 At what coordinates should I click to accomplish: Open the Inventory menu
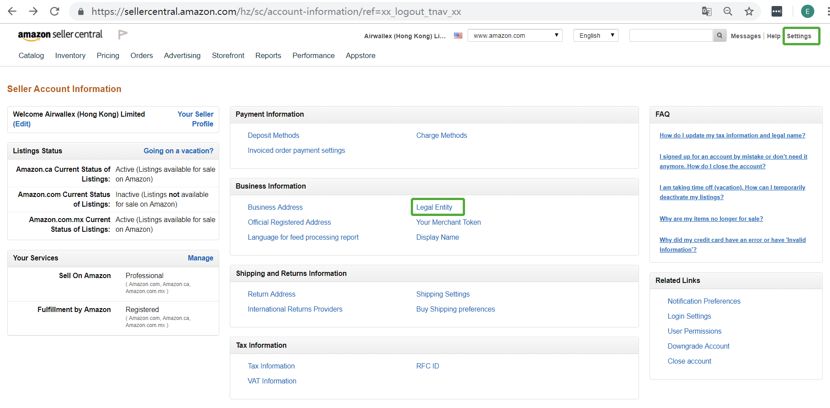pyautogui.click(x=70, y=56)
